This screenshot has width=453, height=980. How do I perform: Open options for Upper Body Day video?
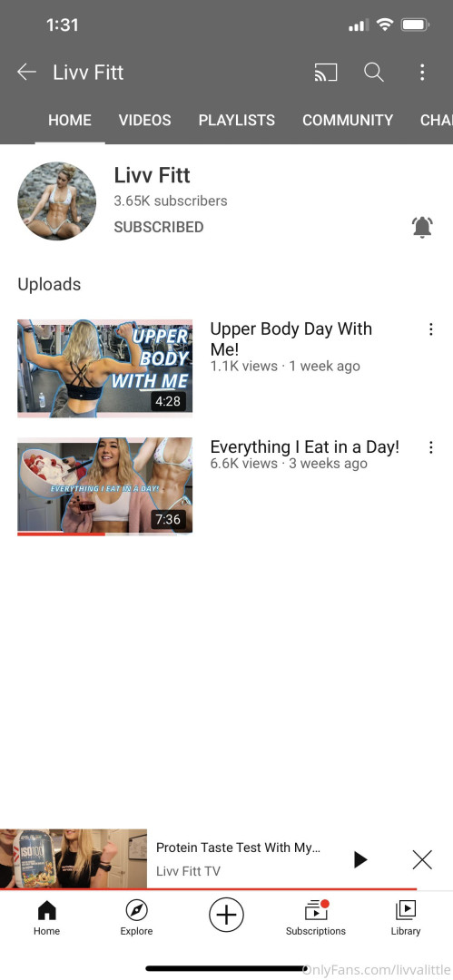430,329
